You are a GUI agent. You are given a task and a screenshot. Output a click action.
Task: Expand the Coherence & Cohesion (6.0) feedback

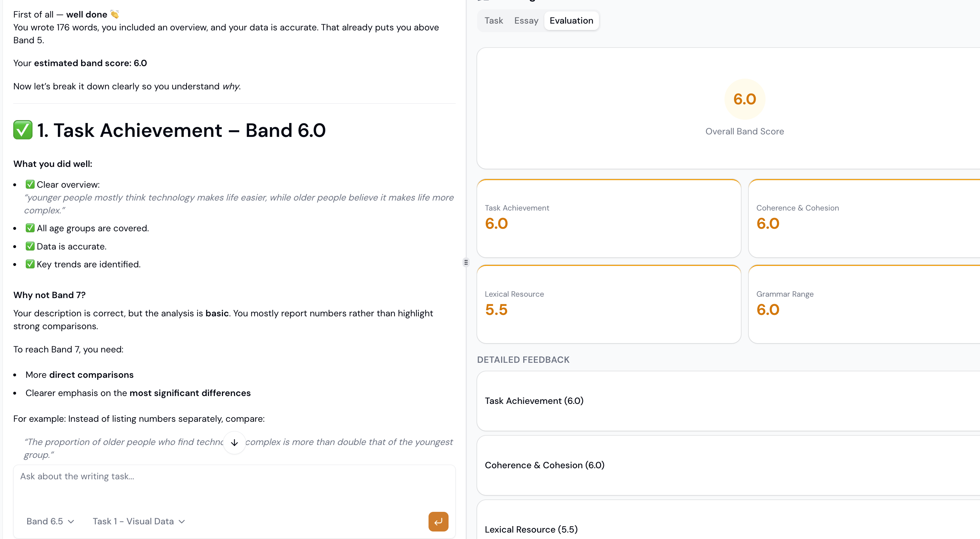(x=544, y=465)
